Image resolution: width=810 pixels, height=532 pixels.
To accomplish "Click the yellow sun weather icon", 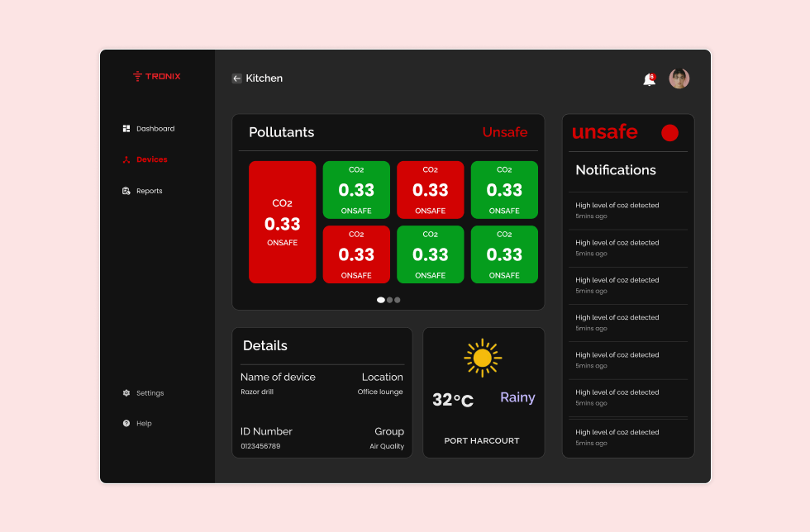I will click(483, 358).
